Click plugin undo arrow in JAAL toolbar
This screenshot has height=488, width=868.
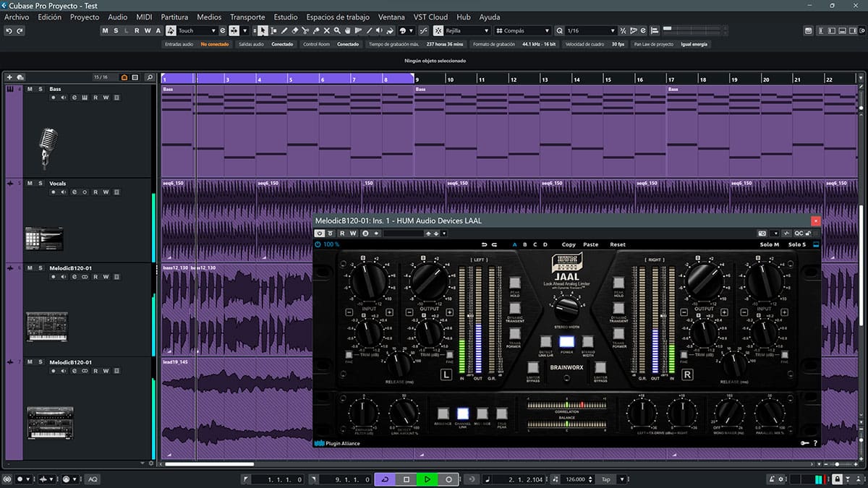[484, 244]
